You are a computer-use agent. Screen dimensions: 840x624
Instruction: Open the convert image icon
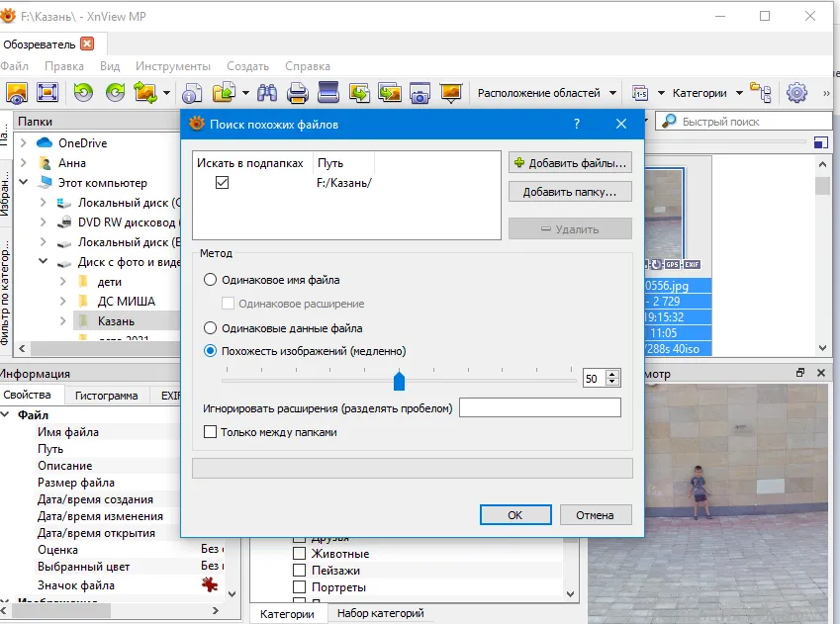point(359,93)
